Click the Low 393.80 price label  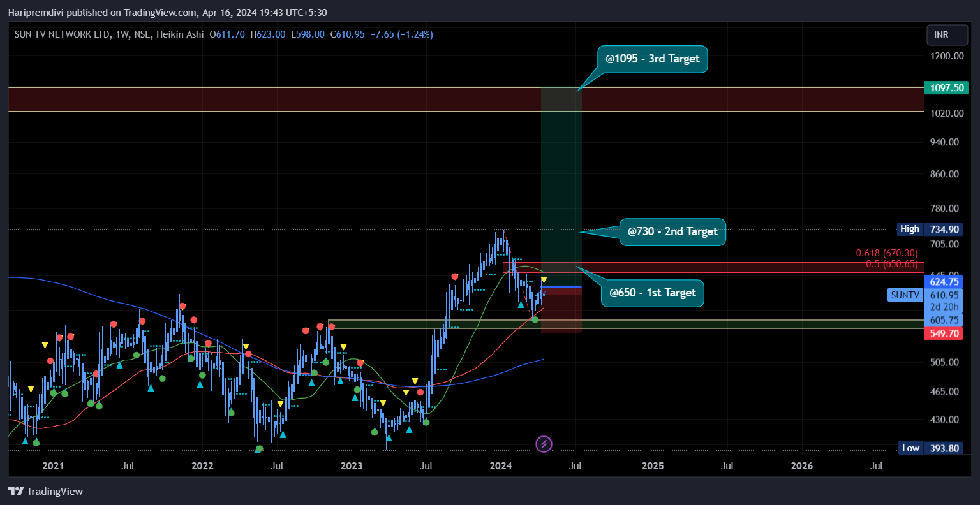(930, 448)
